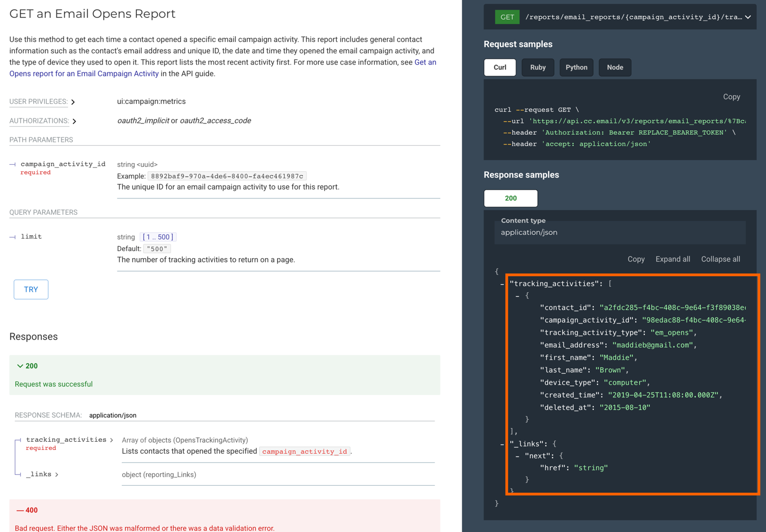Viewport: 766px width, 532px height.
Task: Click the contact_id value in JSON
Action: (x=673, y=308)
